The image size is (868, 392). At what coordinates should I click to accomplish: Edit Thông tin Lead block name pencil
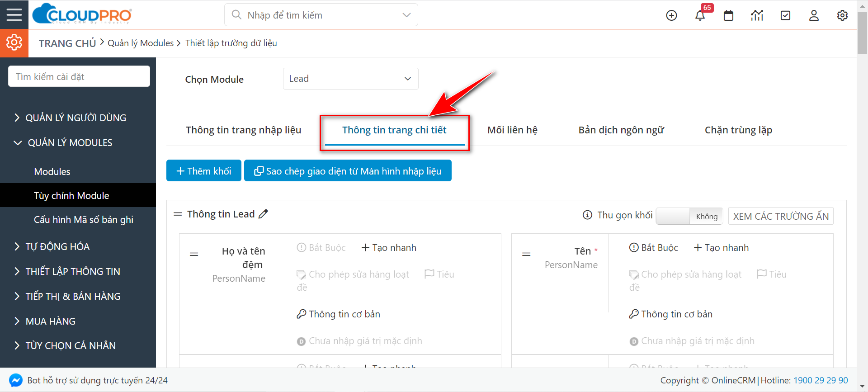[x=264, y=214]
